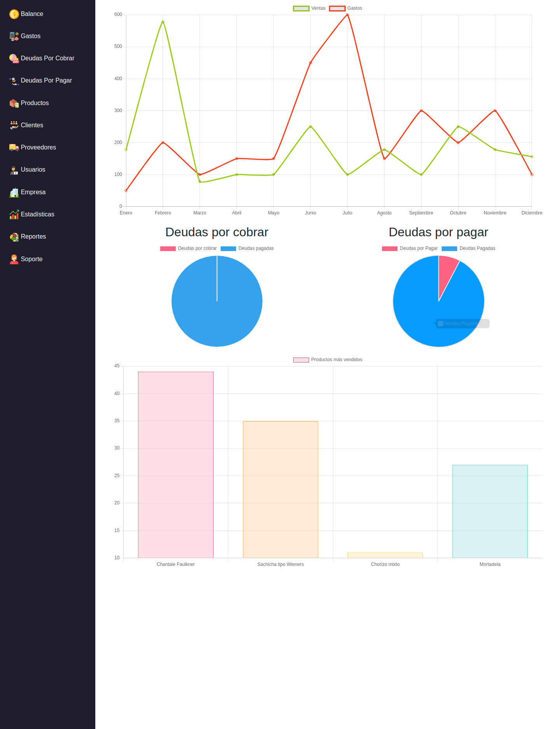Click the Ventas point at Febrero peak
The height and width of the screenshot is (729, 560).
(x=163, y=22)
